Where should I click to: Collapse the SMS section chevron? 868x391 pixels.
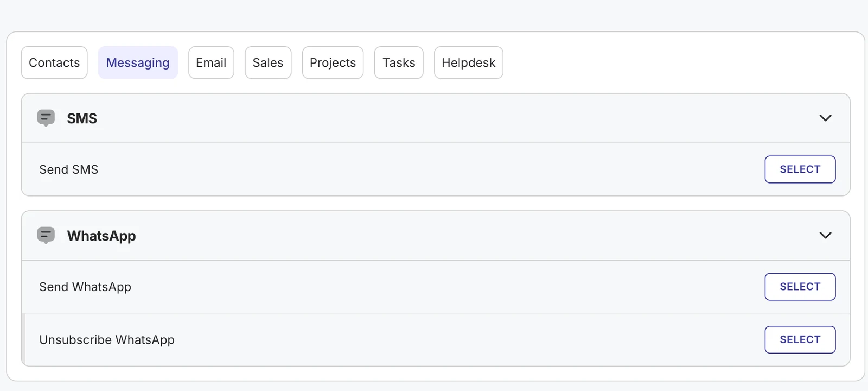point(825,118)
